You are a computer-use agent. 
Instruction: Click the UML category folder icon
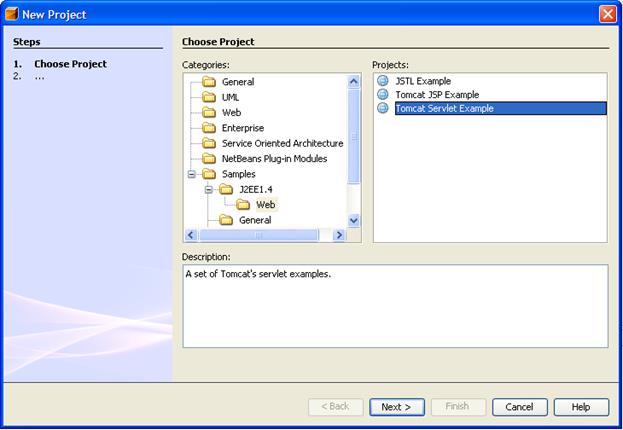pos(209,97)
